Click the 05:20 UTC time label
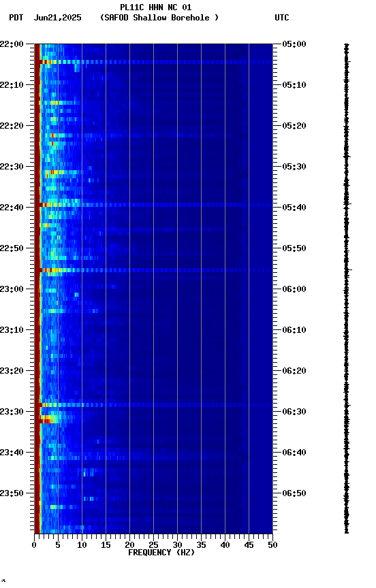The width and height of the screenshot is (376, 588). [294, 126]
